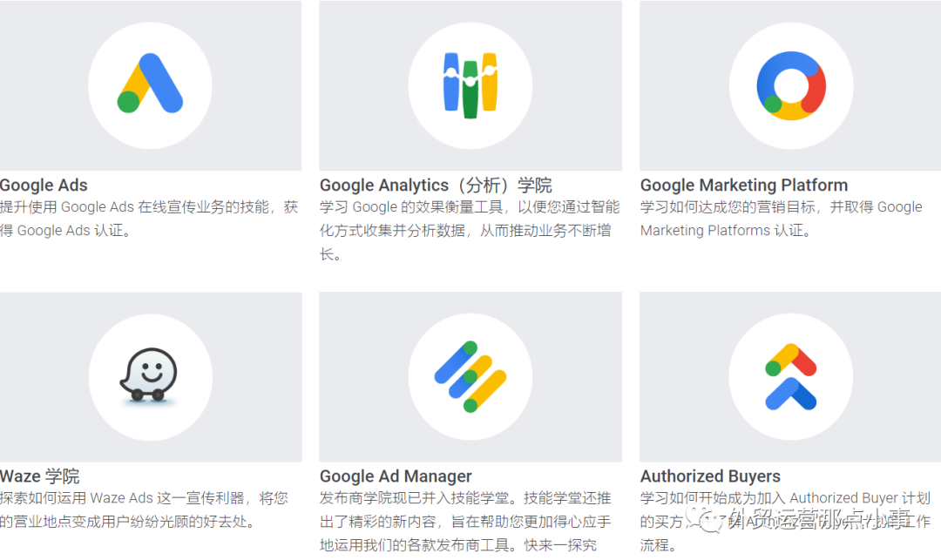Click the Marketing Platform description text
Image resolution: width=941 pixels, height=560 pixels.
click(781, 219)
